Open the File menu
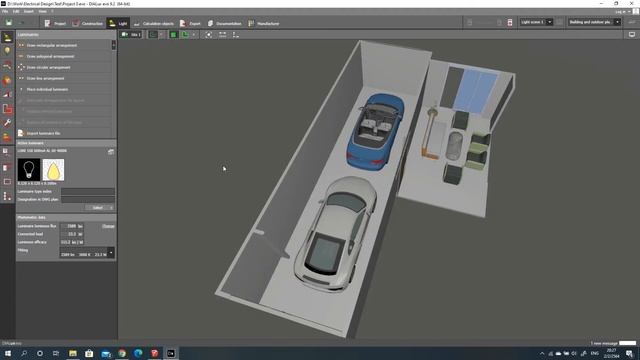 [5, 11]
